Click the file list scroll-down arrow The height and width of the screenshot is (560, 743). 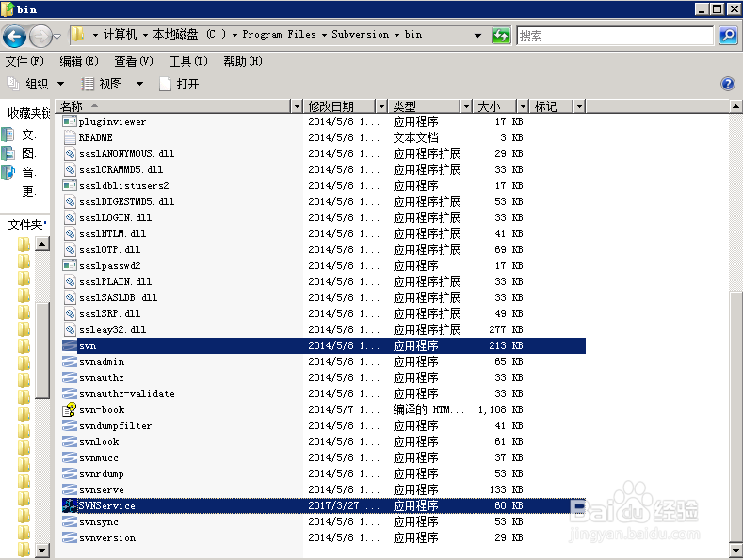click(x=735, y=551)
